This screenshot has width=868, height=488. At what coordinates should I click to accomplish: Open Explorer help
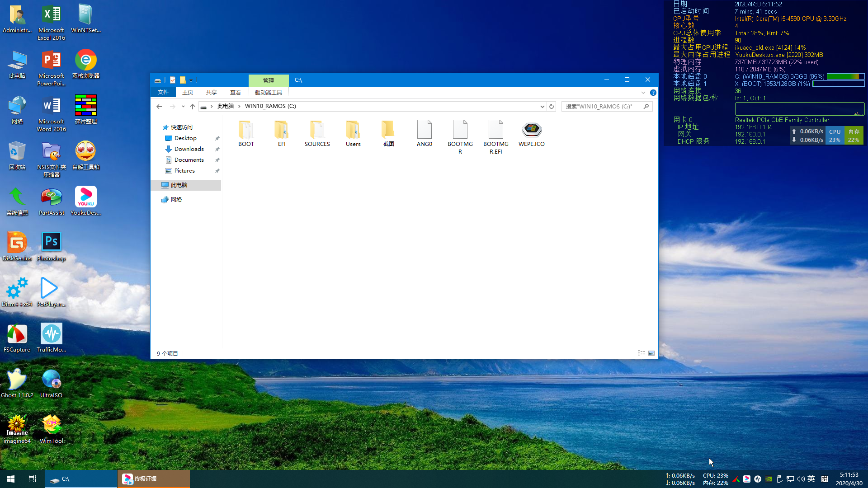pyautogui.click(x=653, y=93)
